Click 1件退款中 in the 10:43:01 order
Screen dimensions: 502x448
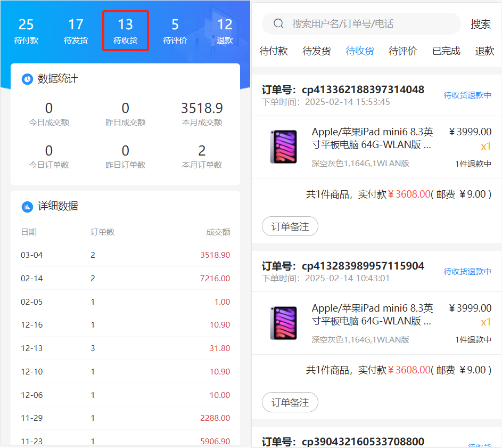click(473, 340)
